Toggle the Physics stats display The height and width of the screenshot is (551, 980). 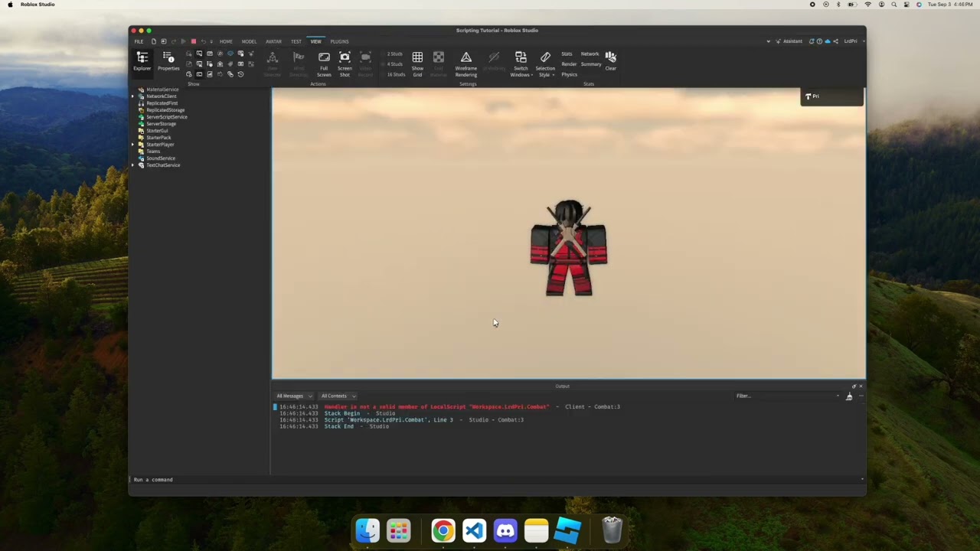coord(569,74)
